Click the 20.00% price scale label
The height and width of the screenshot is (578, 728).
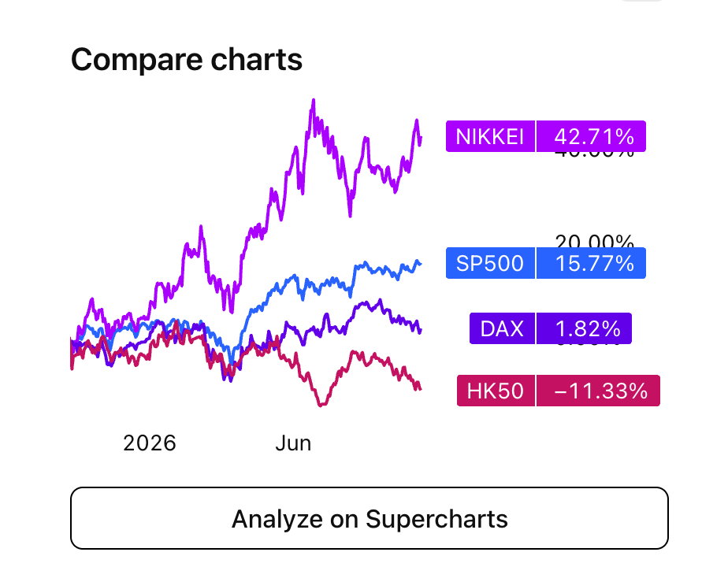pyautogui.click(x=594, y=240)
